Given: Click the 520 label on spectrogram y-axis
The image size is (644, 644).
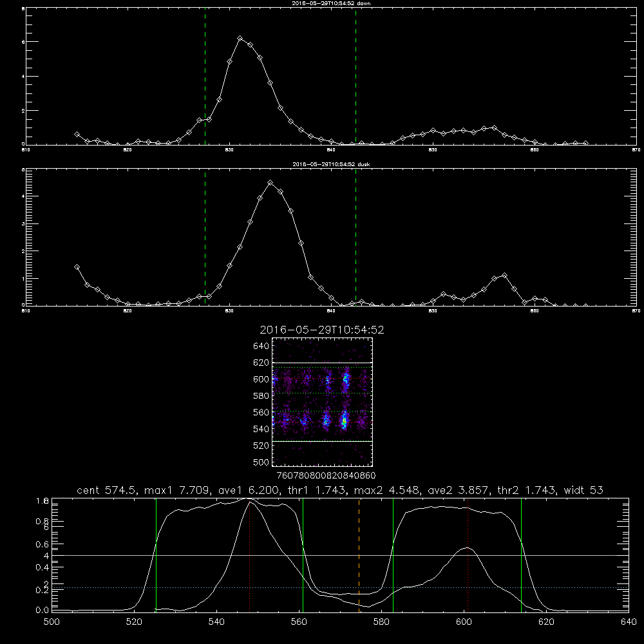Looking at the screenshot, I should click(x=261, y=446).
